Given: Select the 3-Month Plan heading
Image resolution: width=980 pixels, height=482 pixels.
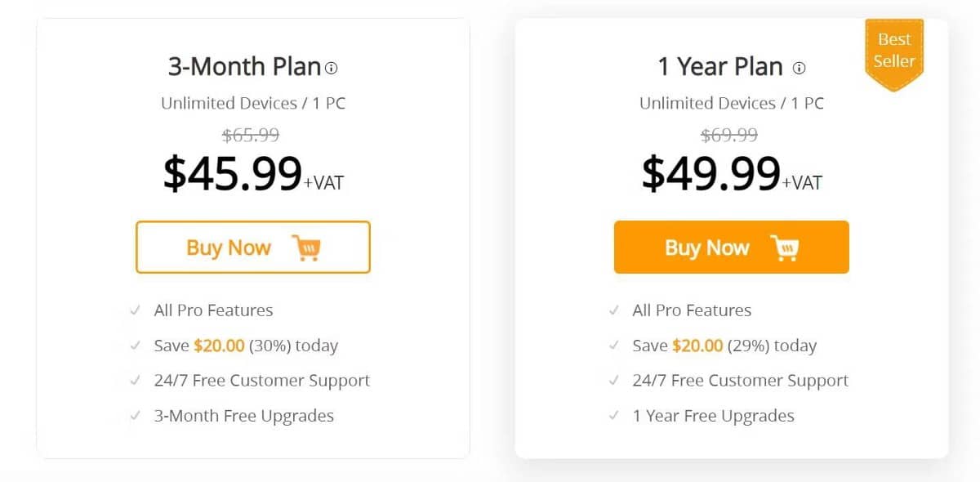Looking at the screenshot, I should click(x=244, y=67).
